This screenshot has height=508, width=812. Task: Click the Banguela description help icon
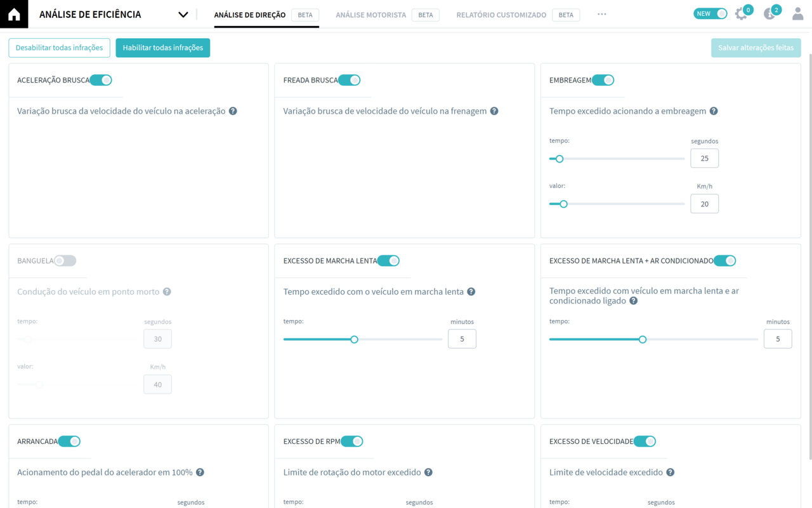pyautogui.click(x=167, y=291)
